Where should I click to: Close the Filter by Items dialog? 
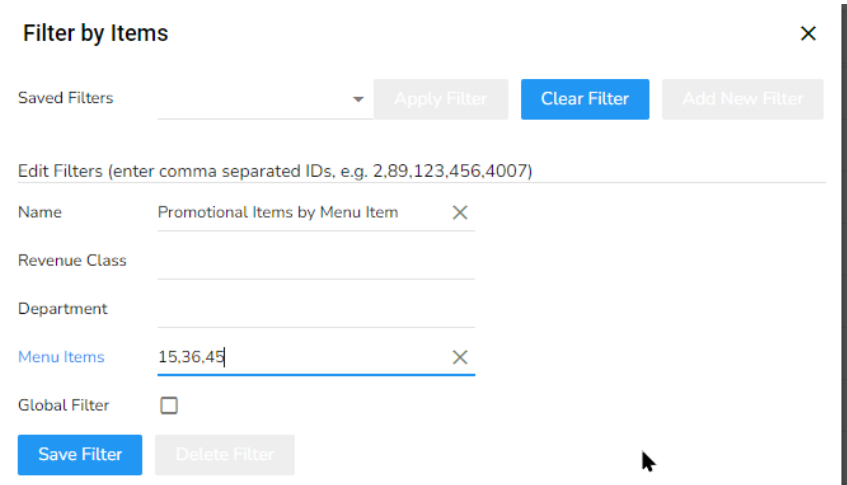(808, 34)
